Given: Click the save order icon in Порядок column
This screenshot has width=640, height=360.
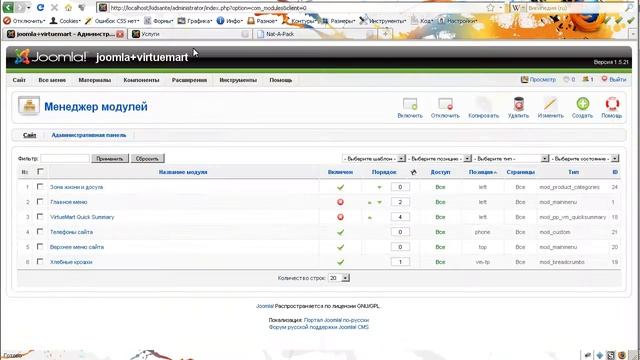Looking at the screenshot, I should click(x=413, y=172).
